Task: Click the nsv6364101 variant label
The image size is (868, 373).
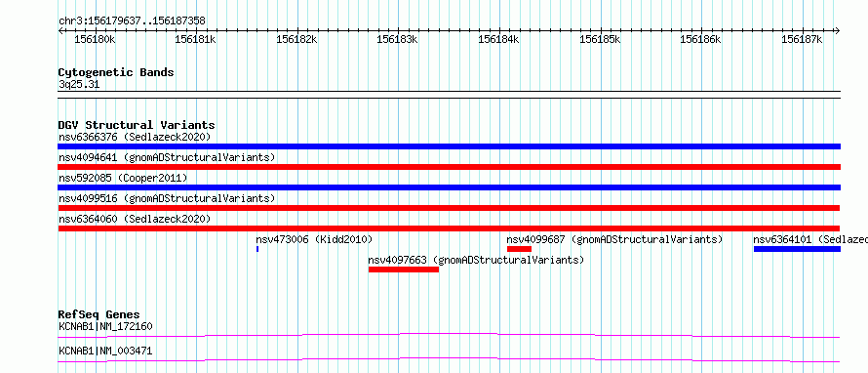Action: pos(810,239)
